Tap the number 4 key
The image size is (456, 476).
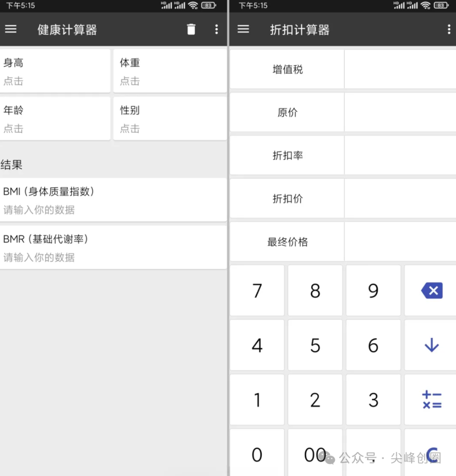[257, 345]
